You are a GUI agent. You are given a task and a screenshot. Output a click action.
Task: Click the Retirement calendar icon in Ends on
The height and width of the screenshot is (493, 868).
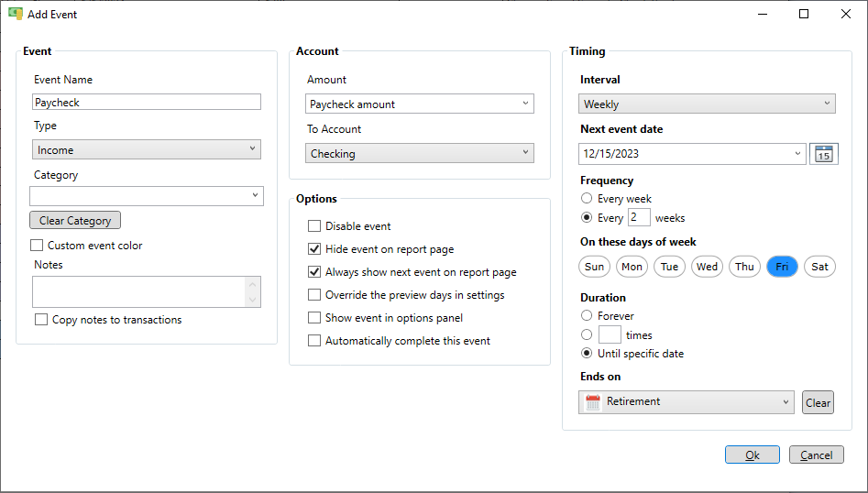coord(593,402)
